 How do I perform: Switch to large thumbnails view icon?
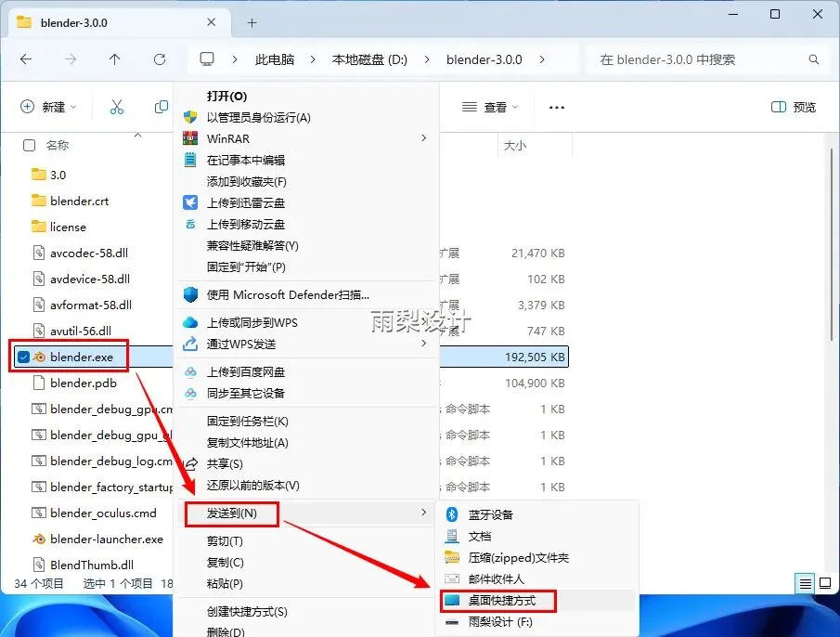point(825,583)
